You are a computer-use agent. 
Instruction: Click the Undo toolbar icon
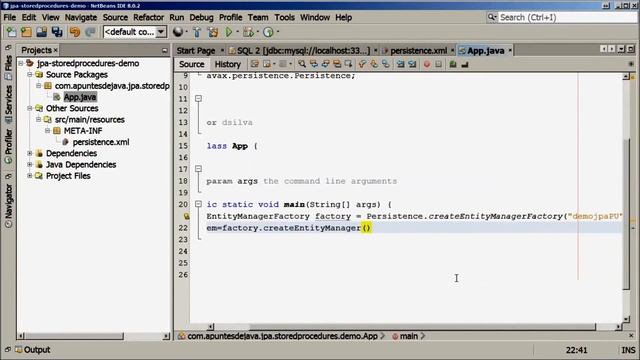coord(75,32)
